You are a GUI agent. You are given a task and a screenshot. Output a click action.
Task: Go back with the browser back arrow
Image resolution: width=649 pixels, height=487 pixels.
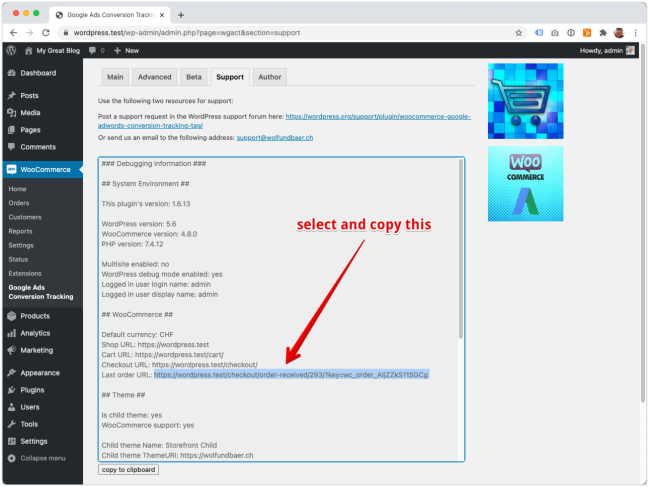point(13,33)
